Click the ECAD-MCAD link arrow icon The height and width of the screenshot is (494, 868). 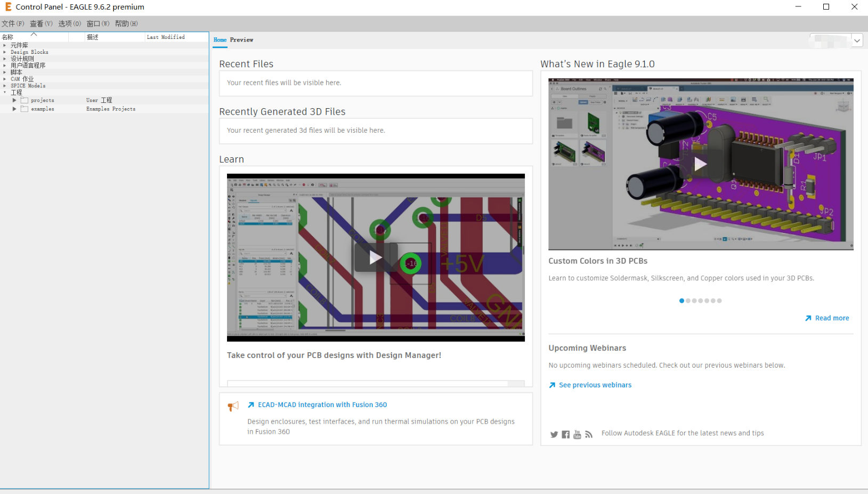pos(251,405)
